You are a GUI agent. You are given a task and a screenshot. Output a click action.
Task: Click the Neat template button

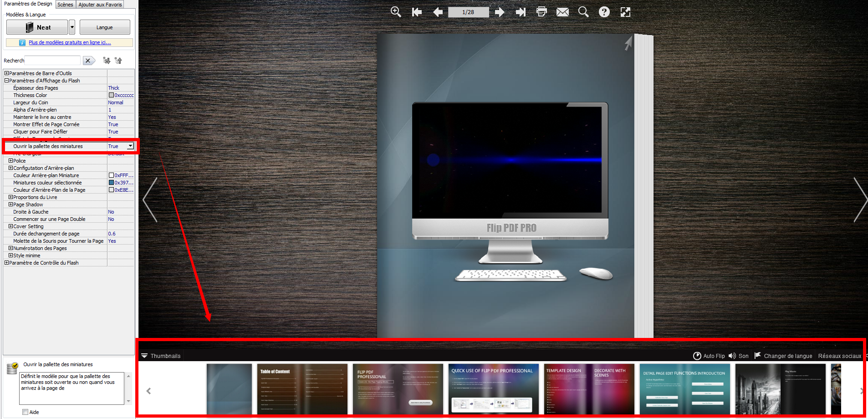(37, 27)
